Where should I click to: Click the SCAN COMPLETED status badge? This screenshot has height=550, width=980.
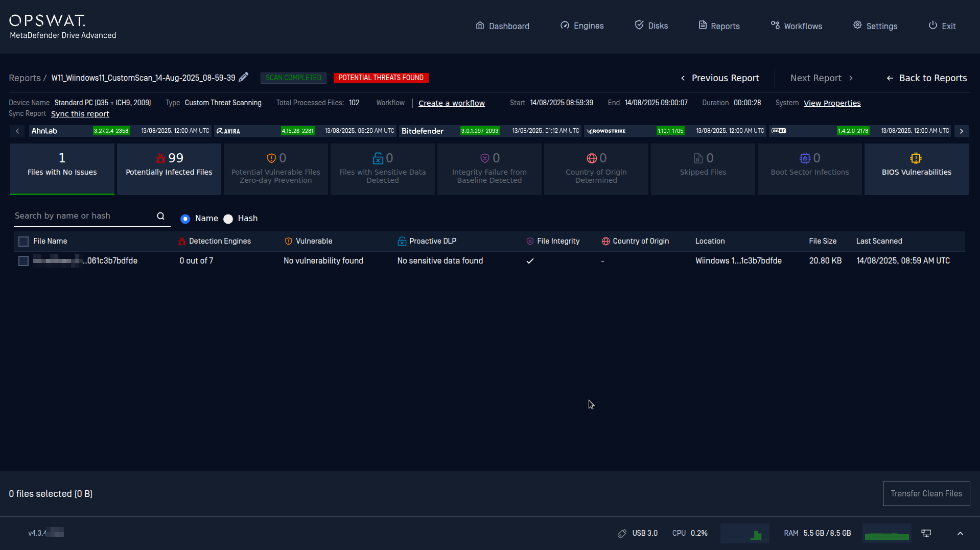pos(293,78)
